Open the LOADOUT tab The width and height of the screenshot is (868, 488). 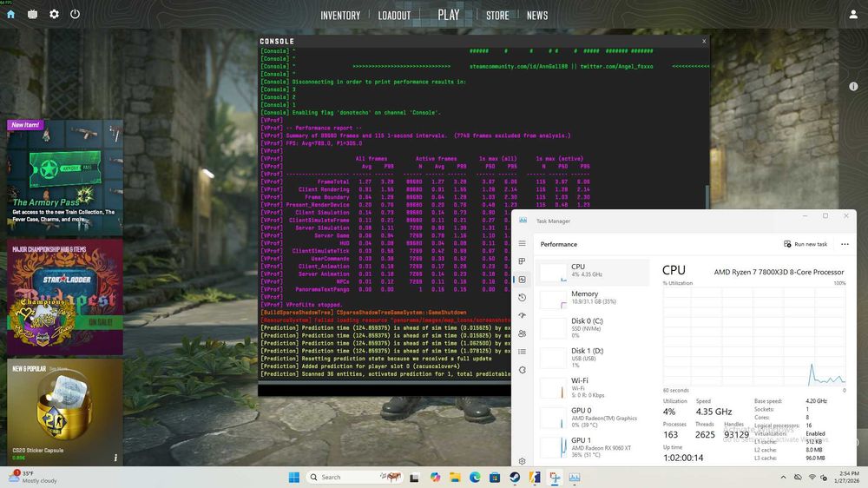[394, 16]
